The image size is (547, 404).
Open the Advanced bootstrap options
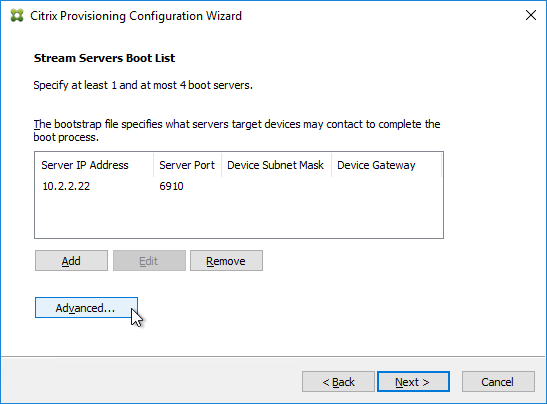(86, 308)
